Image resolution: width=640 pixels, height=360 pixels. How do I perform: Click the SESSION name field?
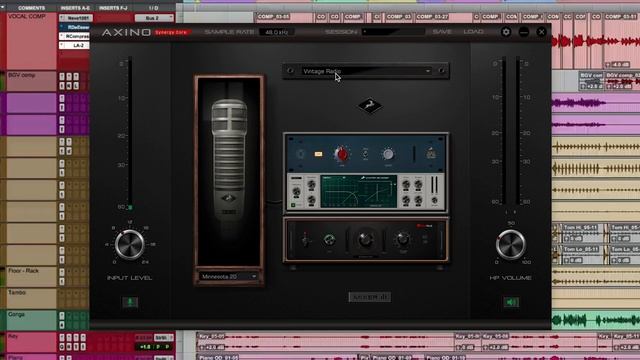[x=393, y=32]
